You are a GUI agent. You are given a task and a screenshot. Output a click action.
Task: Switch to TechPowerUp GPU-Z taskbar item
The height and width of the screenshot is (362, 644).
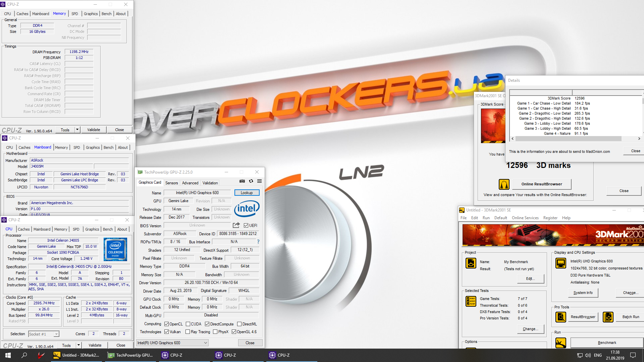[x=130, y=355]
